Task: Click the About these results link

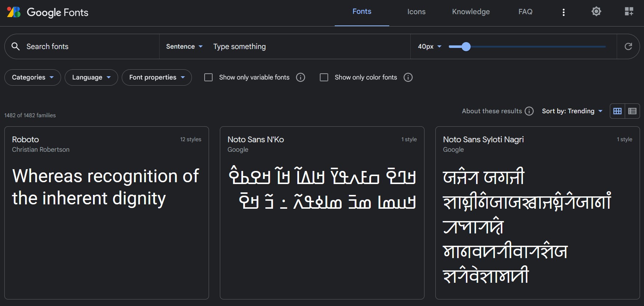Action: (x=492, y=111)
